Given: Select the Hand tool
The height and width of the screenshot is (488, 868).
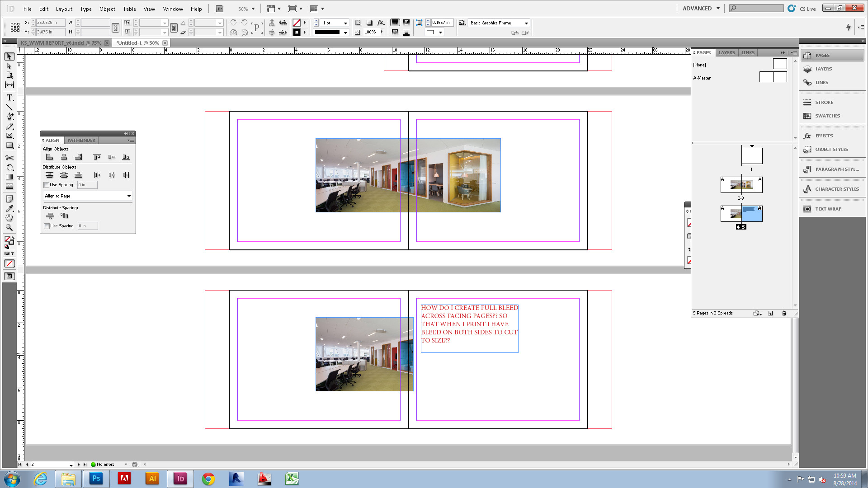Looking at the screenshot, I should [9, 218].
